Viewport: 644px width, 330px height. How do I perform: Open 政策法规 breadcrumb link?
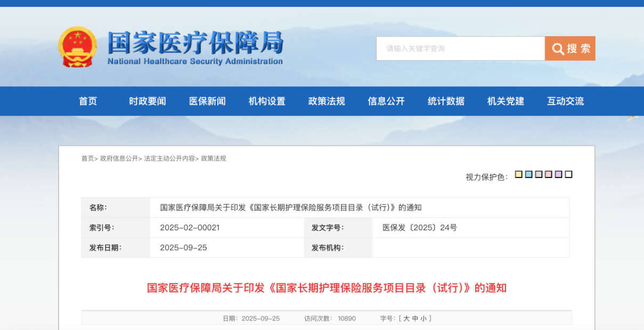click(x=214, y=158)
